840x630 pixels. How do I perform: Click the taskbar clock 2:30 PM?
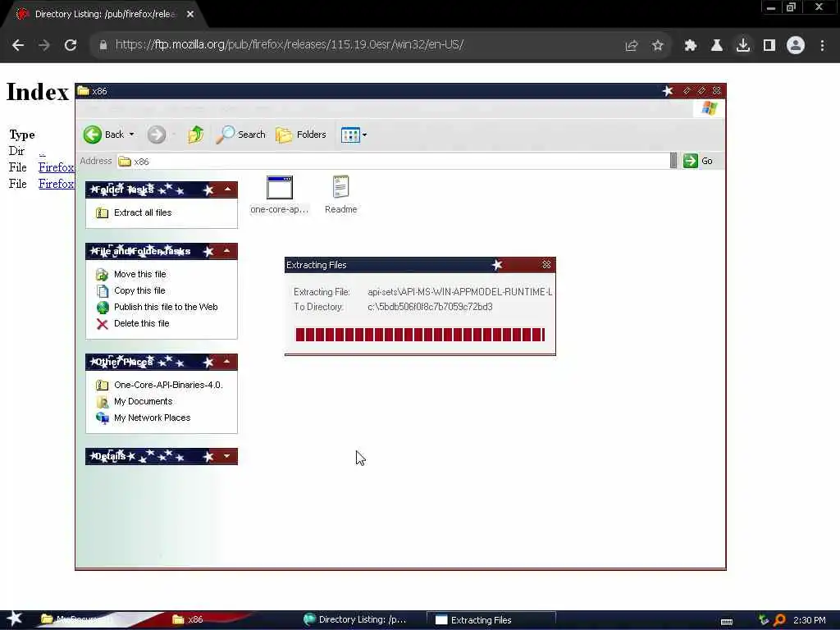click(x=809, y=620)
